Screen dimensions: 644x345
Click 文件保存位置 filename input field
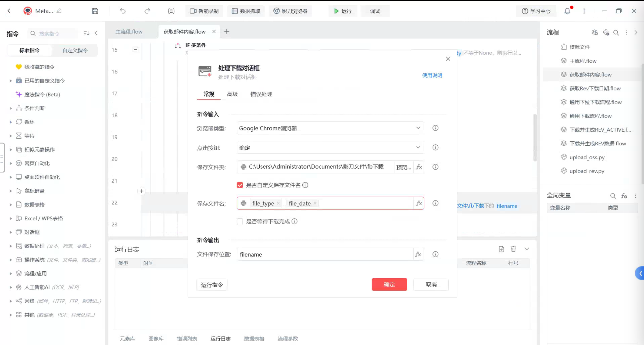click(x=325, y=255)
